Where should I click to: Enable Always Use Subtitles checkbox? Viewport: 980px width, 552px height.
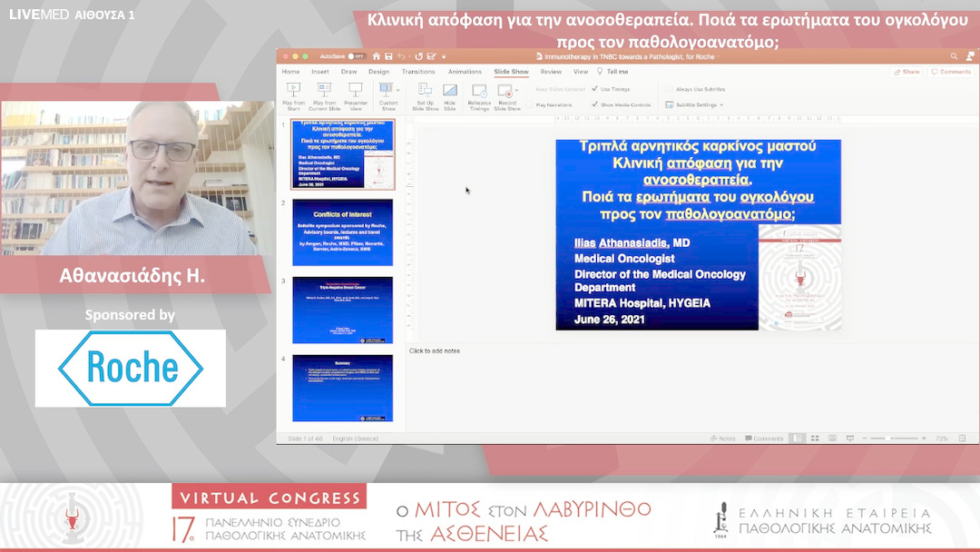(670, 89)
